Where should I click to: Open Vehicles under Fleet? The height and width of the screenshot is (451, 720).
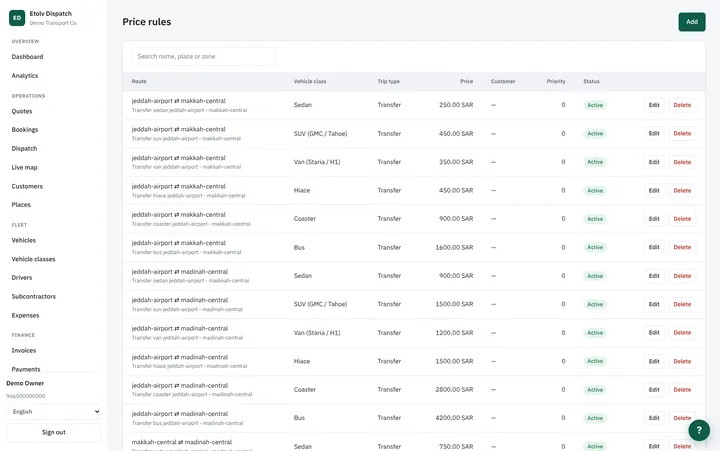pos(23,240)
